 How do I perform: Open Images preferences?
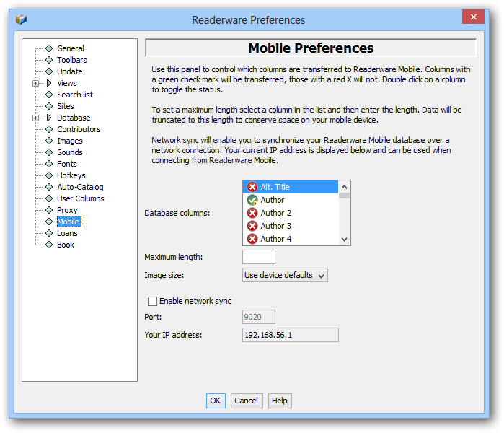(x=70, y=141)
